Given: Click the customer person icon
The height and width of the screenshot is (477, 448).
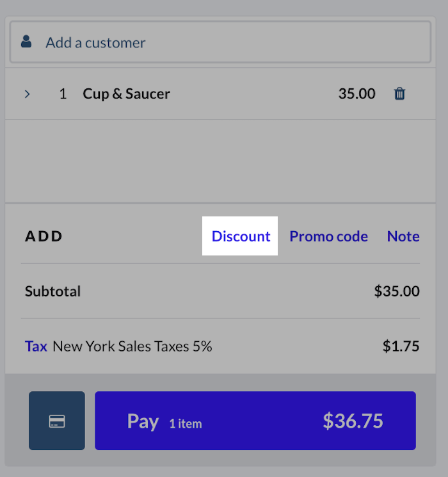Looking at the screenshot, I should (26, 42).
